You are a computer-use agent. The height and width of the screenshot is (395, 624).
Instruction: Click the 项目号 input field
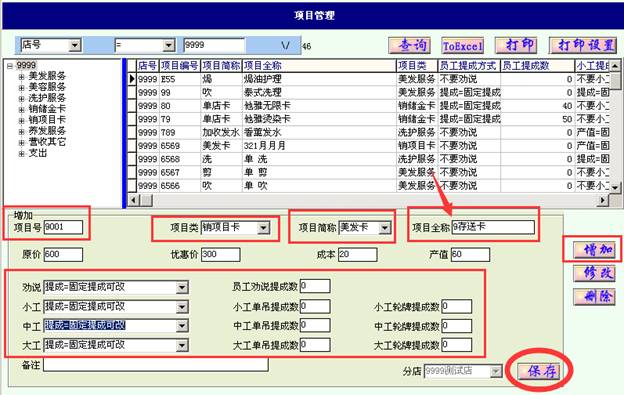(63, 227)
